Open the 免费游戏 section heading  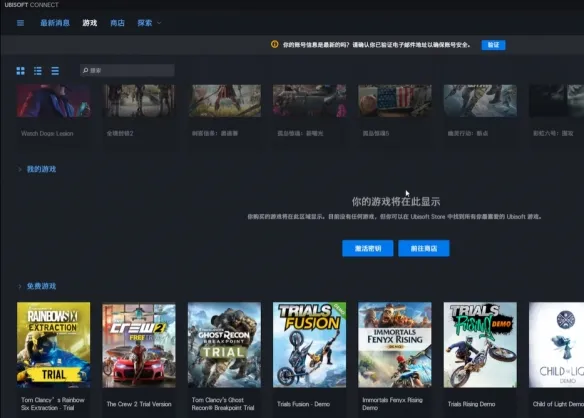[41, 286]
